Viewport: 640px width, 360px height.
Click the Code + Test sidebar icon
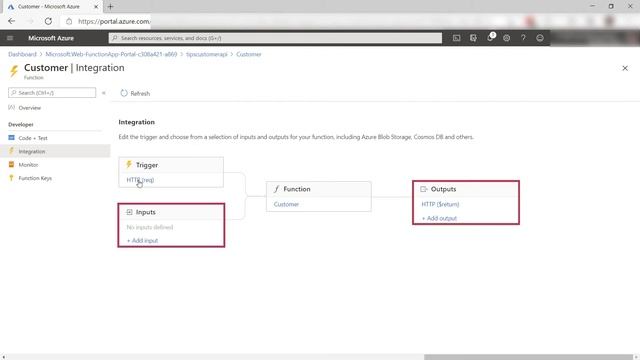point(11,138)
